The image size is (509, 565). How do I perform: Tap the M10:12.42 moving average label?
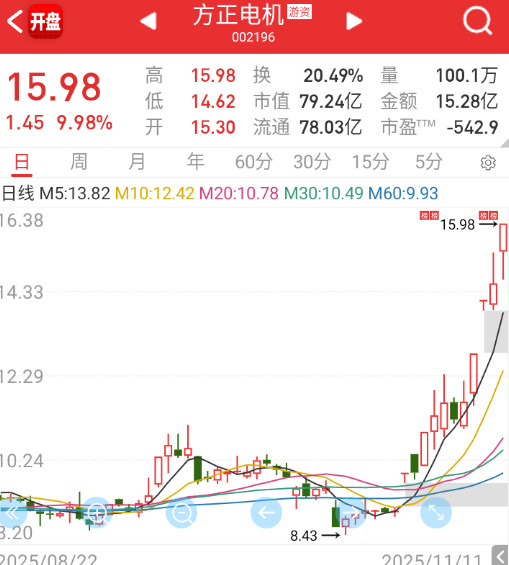point(155,193)
